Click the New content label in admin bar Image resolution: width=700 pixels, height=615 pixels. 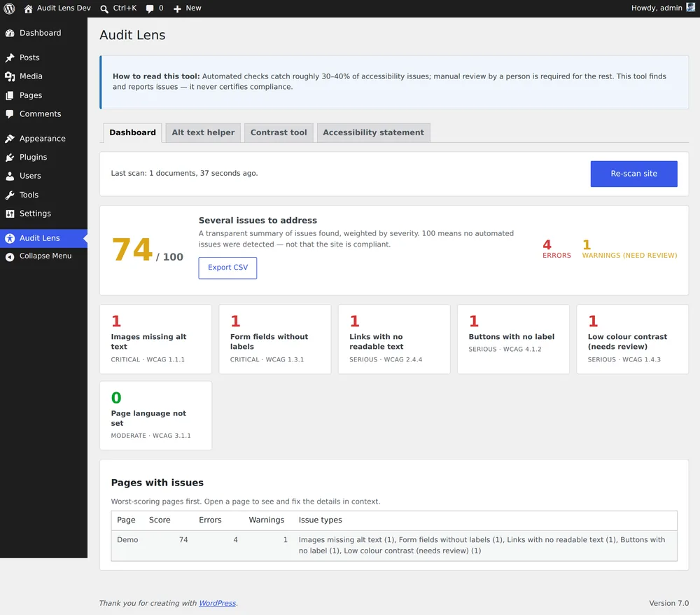point(193,8)
